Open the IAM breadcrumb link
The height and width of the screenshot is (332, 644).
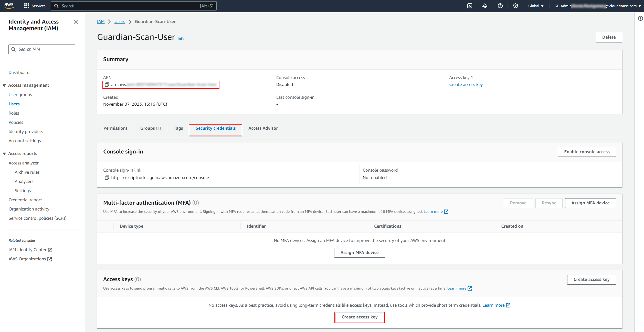[x=101, y=21]
